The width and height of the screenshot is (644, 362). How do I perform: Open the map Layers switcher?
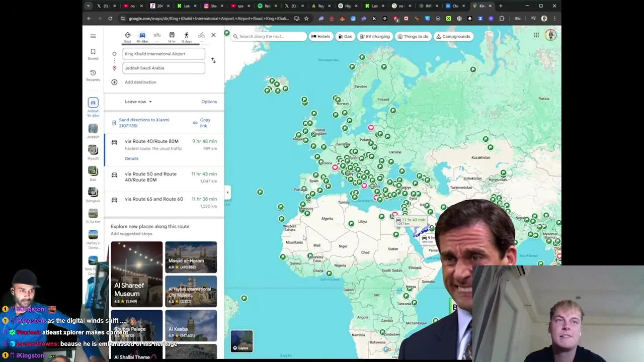[x=242, y=341]
